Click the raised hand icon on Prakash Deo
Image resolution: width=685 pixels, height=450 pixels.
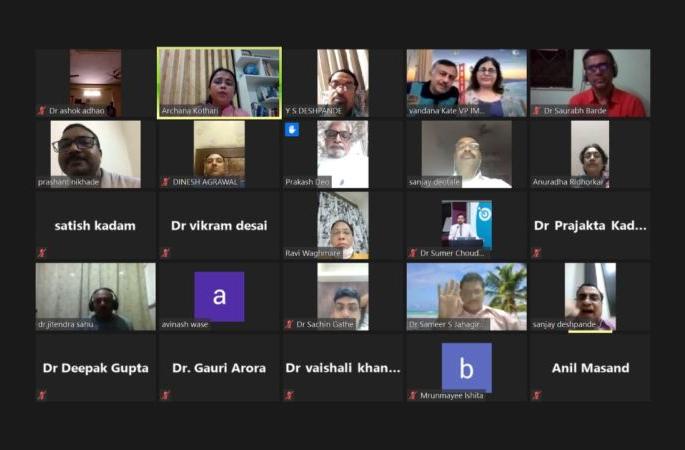tap(292, 130)
